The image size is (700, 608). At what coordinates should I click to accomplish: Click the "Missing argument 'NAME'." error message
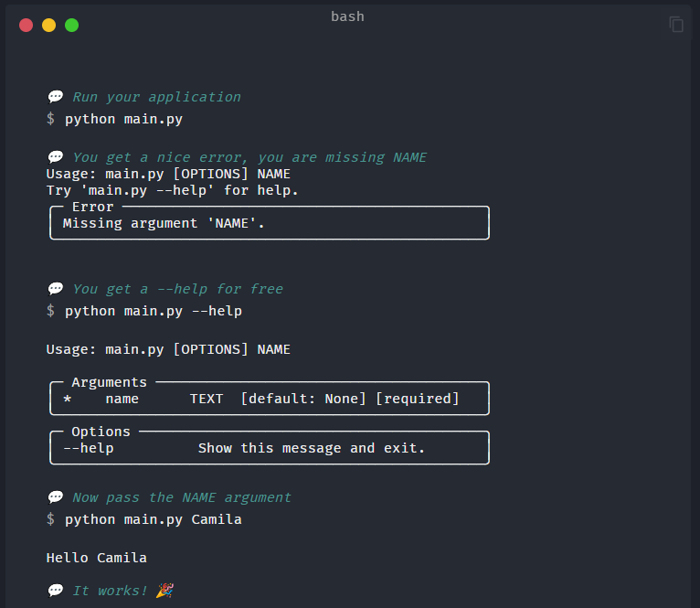pyautogui.click(x=164, y=223)
